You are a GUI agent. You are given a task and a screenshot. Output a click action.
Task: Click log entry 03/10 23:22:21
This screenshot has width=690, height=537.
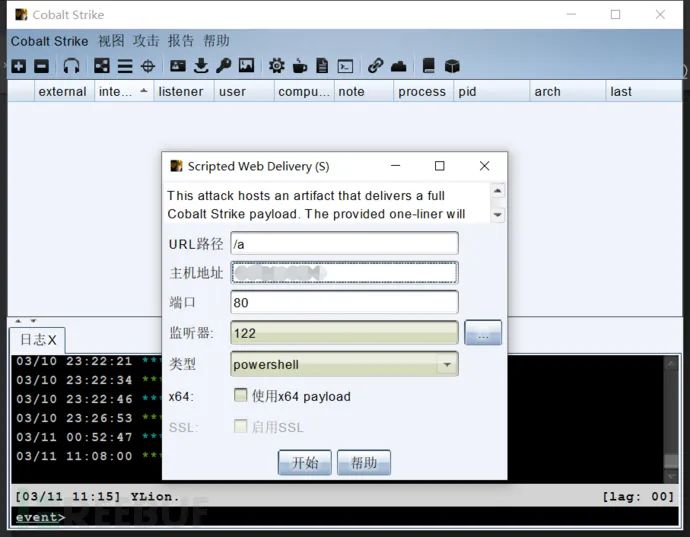coord(74,361)
